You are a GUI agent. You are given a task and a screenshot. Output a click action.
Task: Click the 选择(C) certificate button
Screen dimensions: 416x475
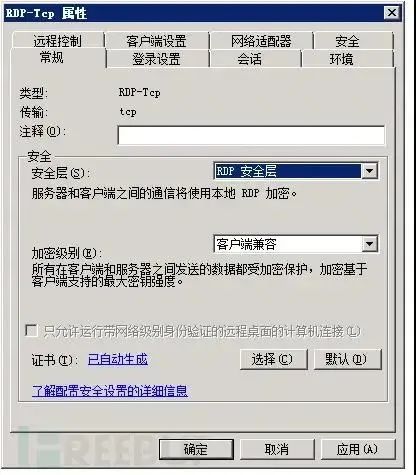273,359
